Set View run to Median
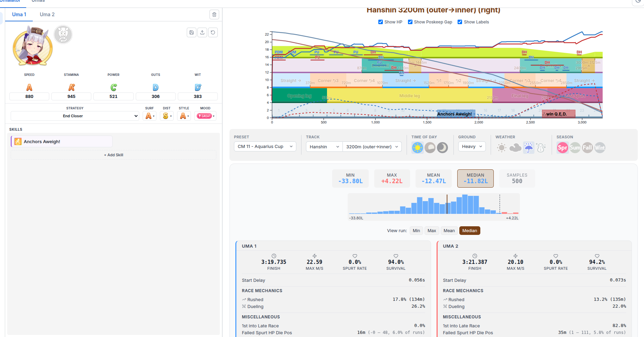Screen dimensions: 644x337 click(470, 231)
